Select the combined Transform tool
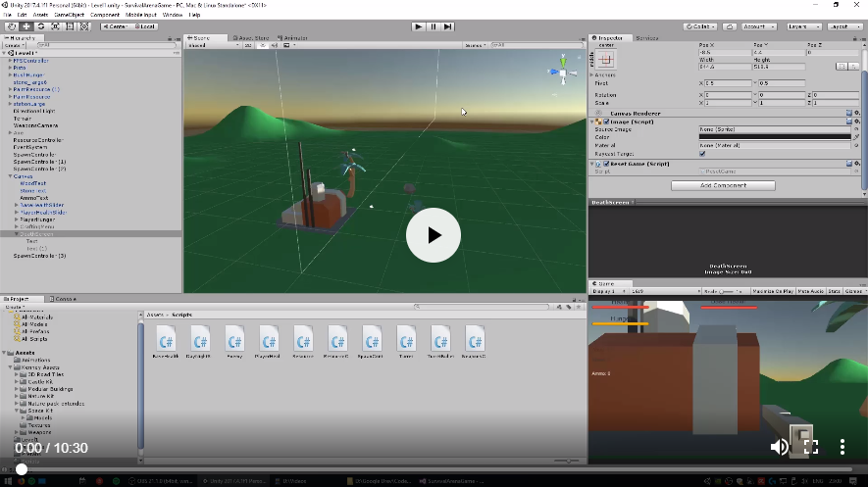Image resolution: width=868 pixels, height=487 pixels. tap(84, 26)
